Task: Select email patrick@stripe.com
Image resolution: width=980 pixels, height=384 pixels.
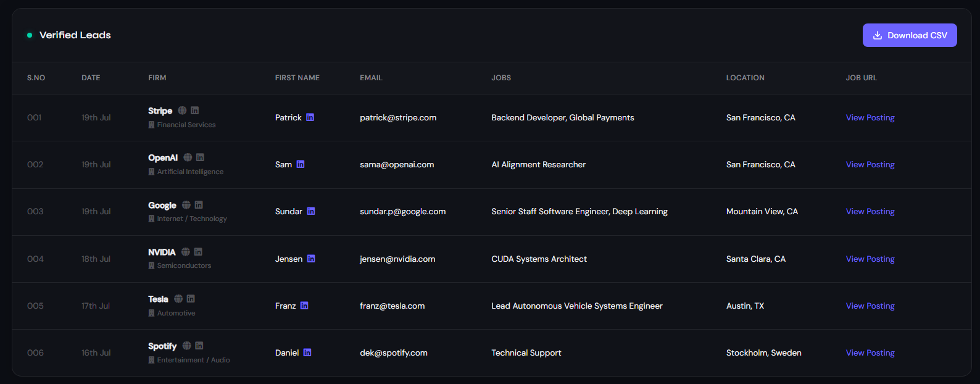Action: click(x=398, y=117)
